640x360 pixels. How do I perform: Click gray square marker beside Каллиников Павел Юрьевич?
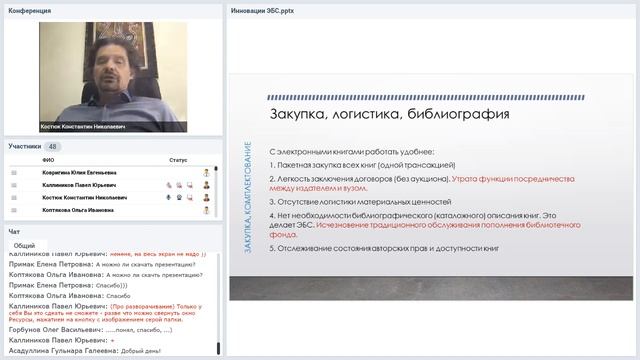pyautogui.click(x=14, y=185)
